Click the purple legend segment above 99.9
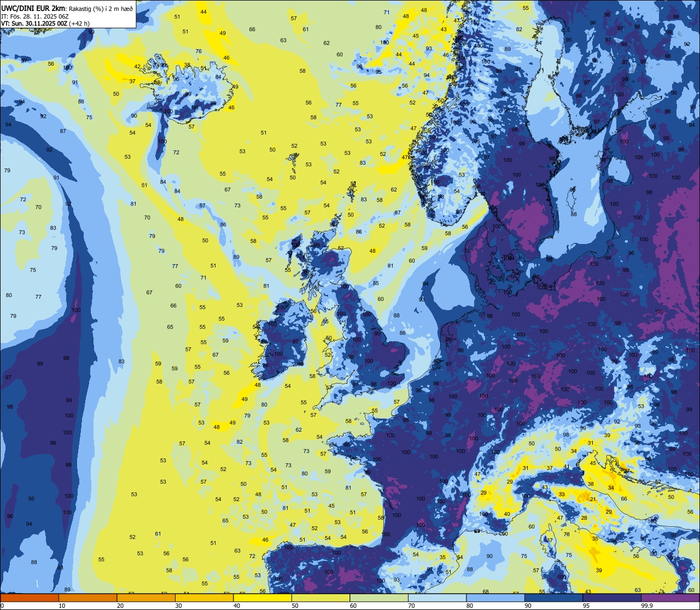Image resolution: width=700 pixels, height=610 pixels. (x=670, y=598)
